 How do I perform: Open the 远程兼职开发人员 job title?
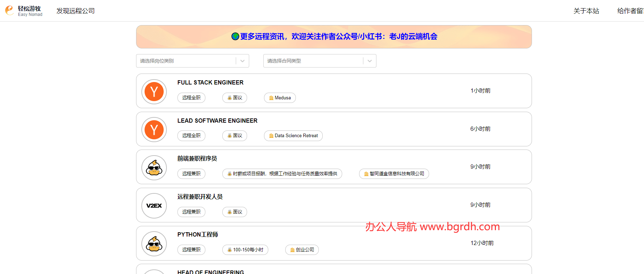pyautogui.click(x=200, y=197)
